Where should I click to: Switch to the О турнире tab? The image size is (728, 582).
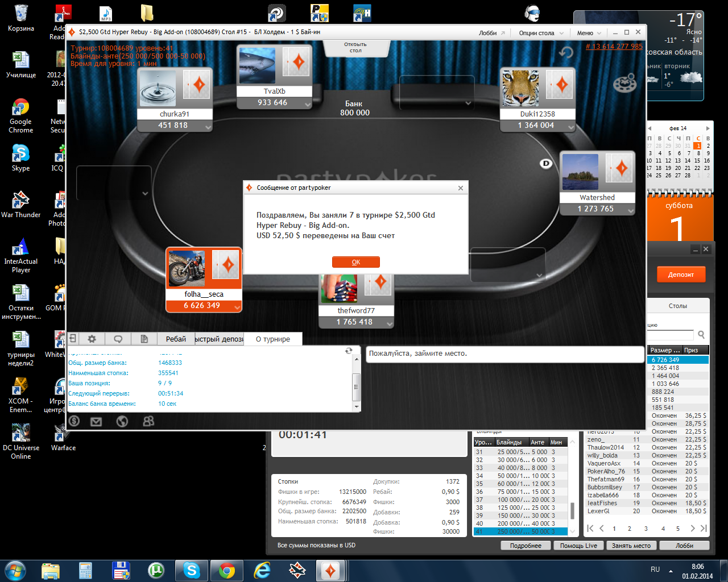point(273,339)
